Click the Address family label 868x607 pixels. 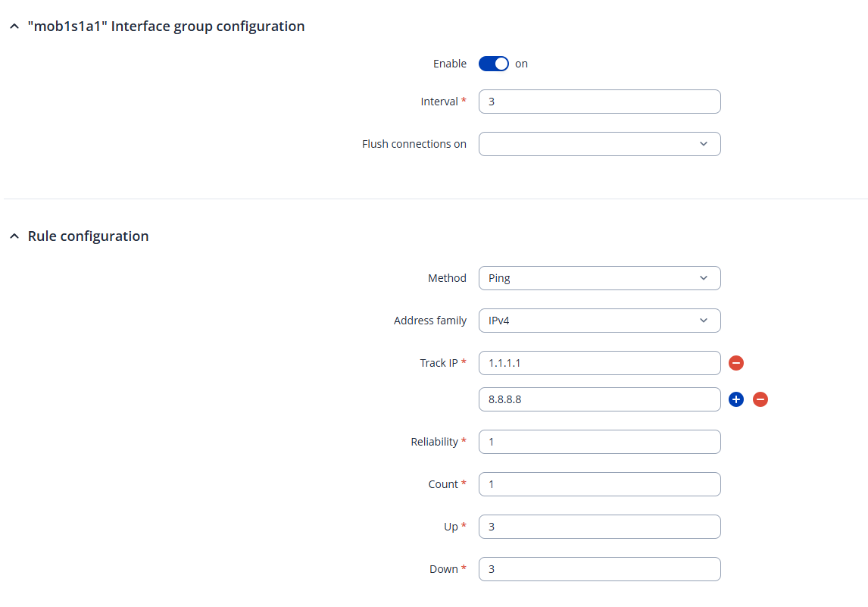click(x=430, y=321)
